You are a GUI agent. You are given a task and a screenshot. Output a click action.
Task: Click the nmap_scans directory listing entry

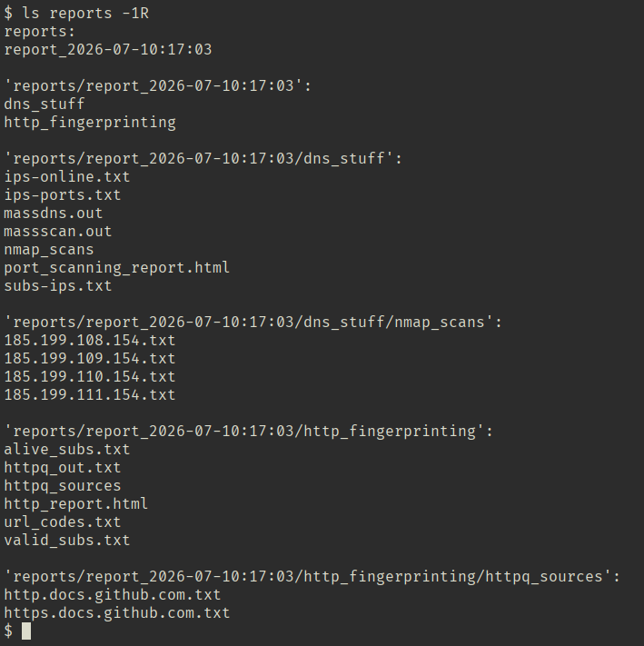49,250
